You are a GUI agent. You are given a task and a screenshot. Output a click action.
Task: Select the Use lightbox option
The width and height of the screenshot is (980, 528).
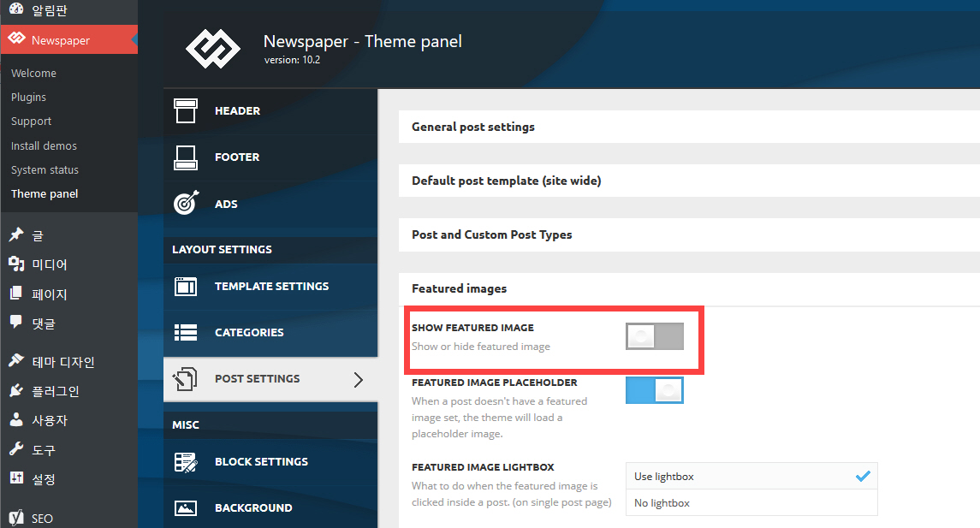point(751,476)
